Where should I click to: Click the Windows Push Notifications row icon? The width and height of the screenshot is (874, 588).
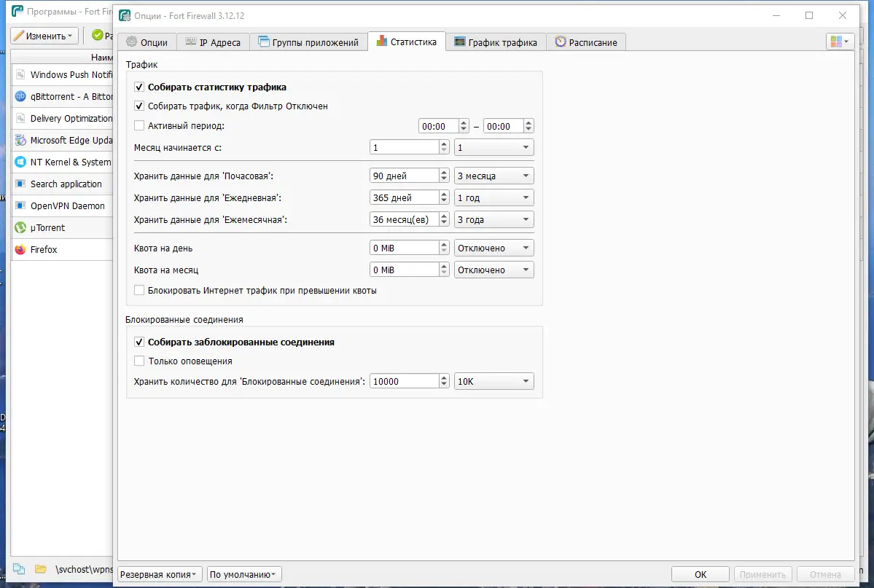click(x=20, y=74)
